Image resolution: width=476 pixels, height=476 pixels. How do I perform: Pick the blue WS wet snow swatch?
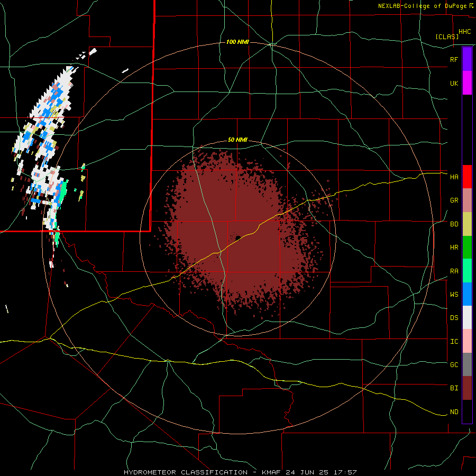pyautogui.click(x=467, y=294)
